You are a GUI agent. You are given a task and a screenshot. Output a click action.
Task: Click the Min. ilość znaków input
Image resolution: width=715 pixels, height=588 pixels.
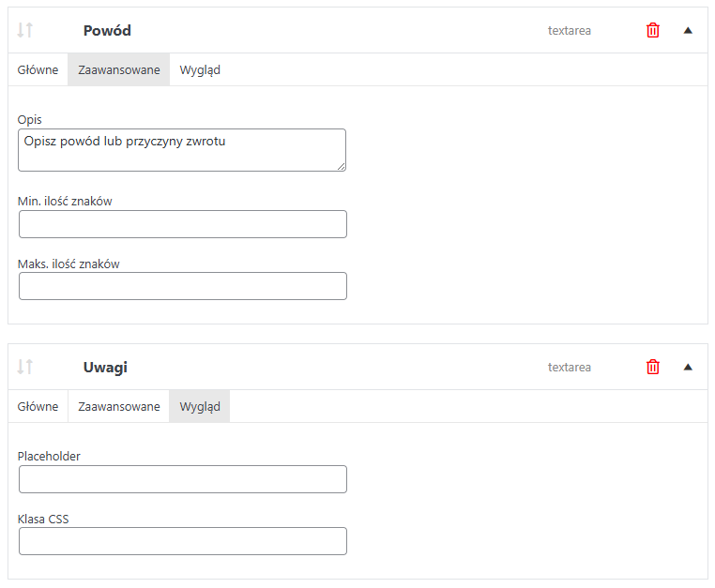pyautogui.click(x=183, y=224)
